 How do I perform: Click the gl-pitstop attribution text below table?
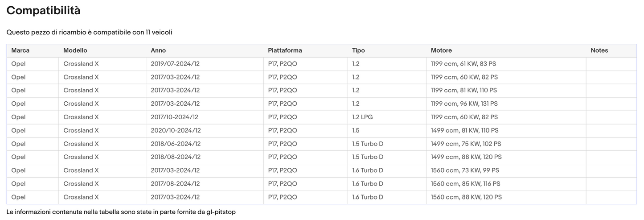tap(121, 212)
